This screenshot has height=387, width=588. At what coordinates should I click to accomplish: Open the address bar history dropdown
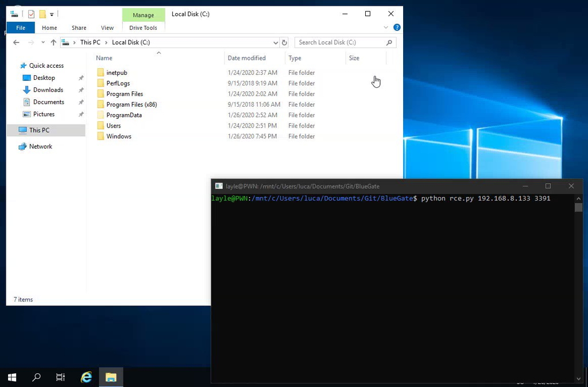pos(276,42)
